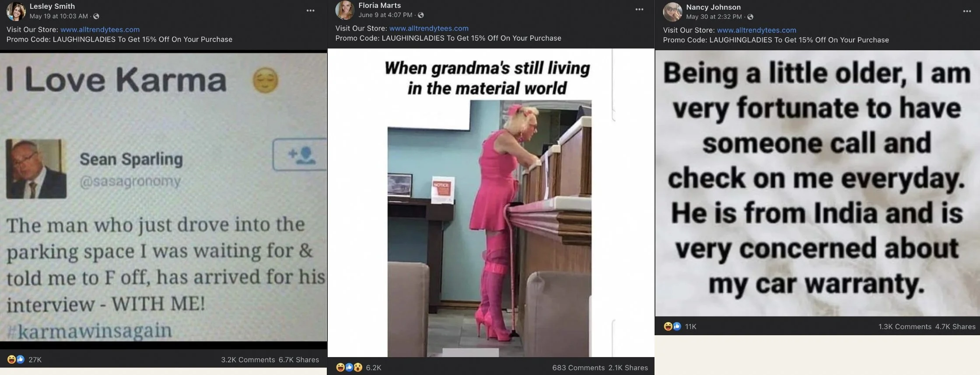This screenshot has width=980, height=375.
Task: Click Lesley Smith's profile picture
Action: [x=16, y=11]
